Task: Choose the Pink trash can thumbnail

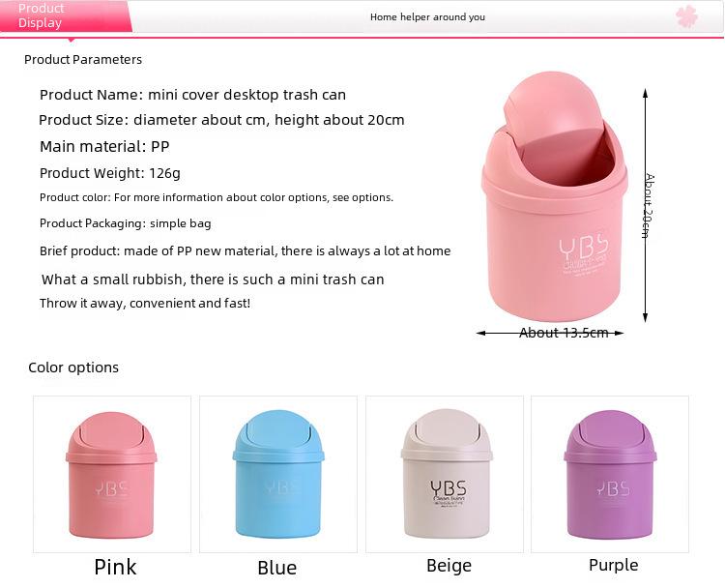Action: (x=112, y=474)
